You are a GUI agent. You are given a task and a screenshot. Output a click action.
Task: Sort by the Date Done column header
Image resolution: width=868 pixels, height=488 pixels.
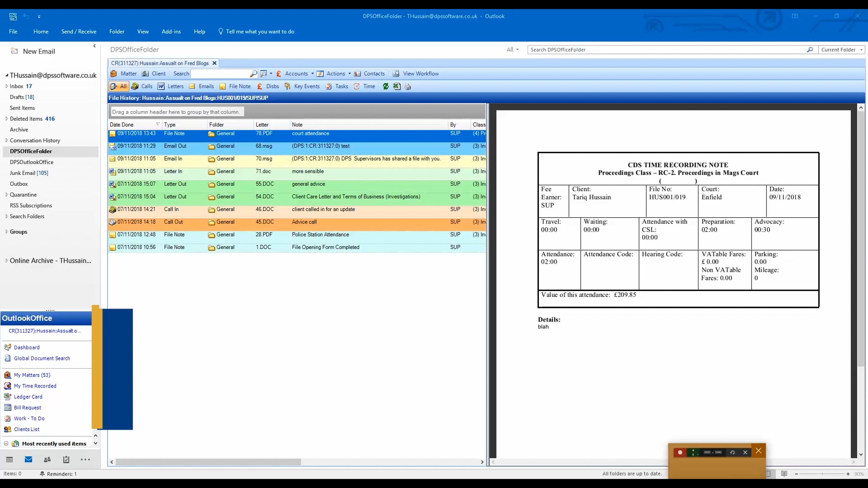135,124
